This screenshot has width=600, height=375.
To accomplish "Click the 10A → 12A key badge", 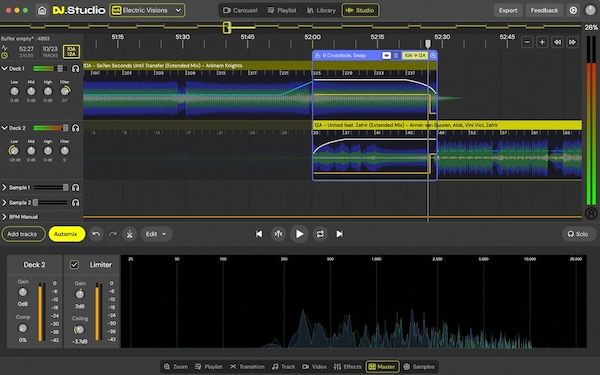I will pos(415,55).
